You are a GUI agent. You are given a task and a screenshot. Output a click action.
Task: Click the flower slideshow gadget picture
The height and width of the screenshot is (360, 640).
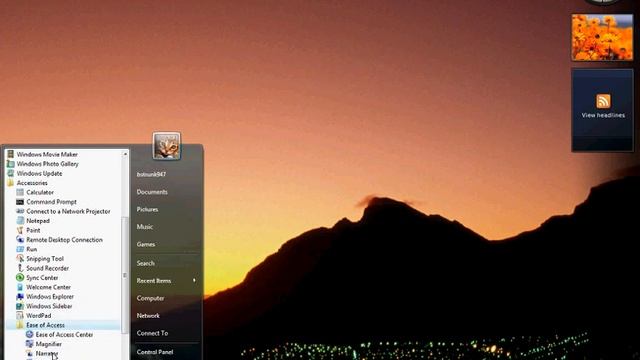[x=602, y=38]
